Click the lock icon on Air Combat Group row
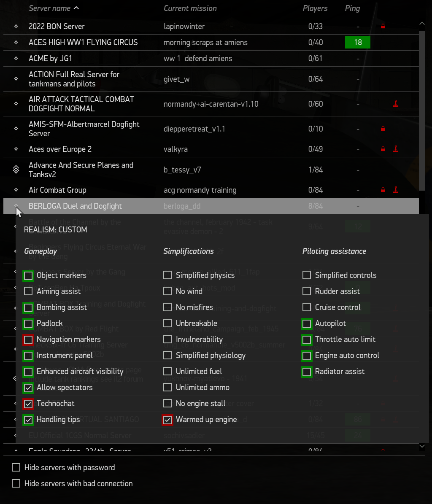This screenshot has height=504, width=432. [383, 190]
